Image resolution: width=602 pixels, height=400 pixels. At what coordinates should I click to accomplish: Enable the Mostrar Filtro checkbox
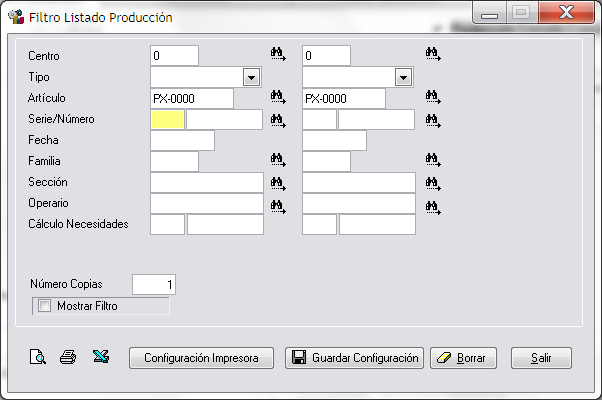tap(45, 306)
